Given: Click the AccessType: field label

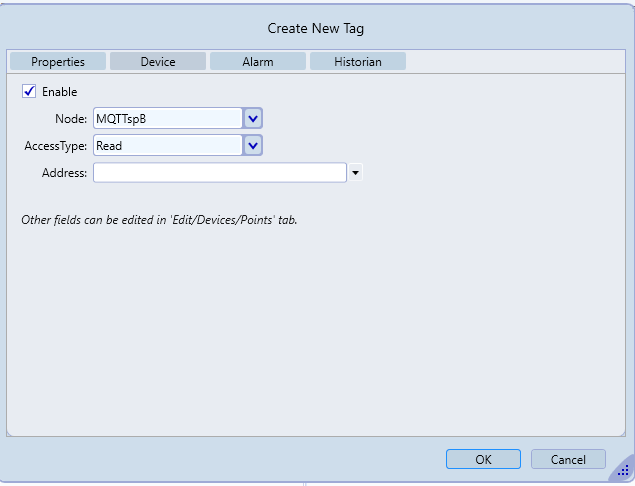Looking at the screenshot, I should click(56, 146).
